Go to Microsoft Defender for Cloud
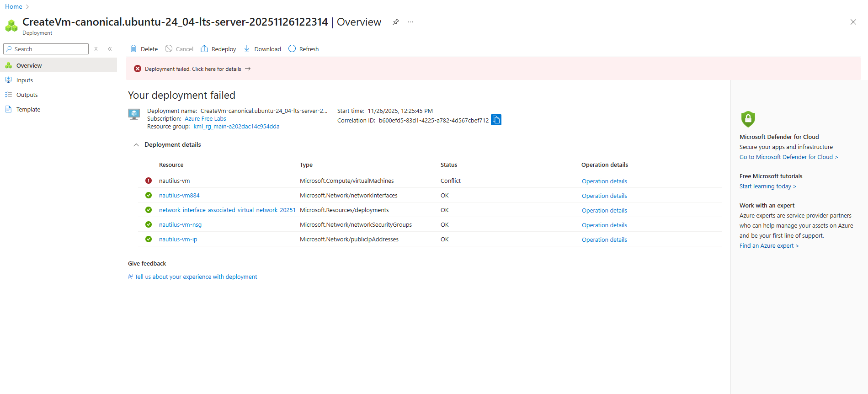The image size is (868, 394). pos(788,157)
